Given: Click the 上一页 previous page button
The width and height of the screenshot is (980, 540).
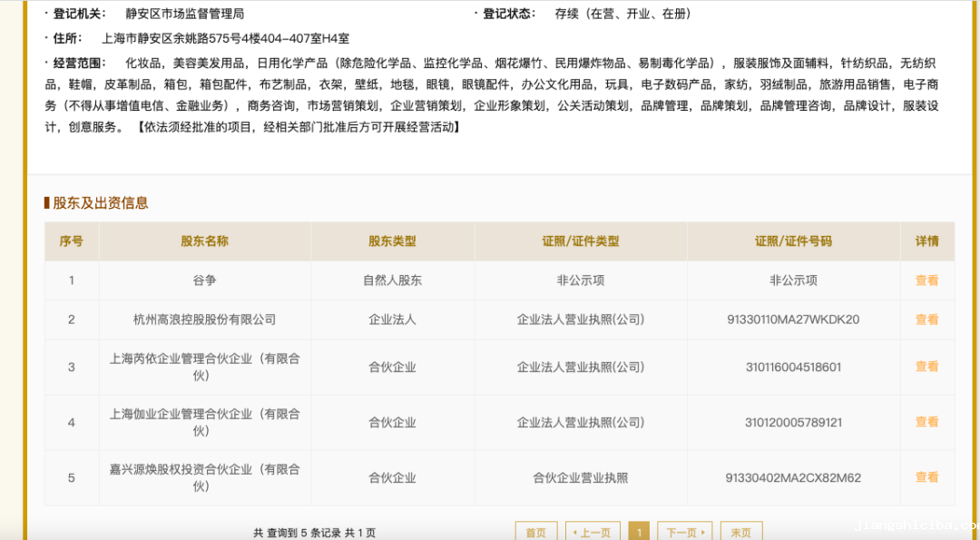Looking at the screenshot, I should pyautogui.click(x=593, y=532).
